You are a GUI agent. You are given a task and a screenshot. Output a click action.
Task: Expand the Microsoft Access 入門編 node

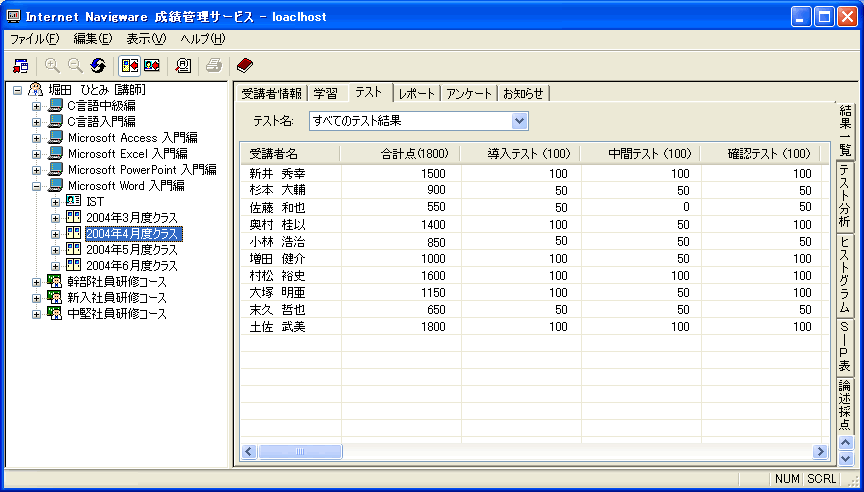coord(36,138)
